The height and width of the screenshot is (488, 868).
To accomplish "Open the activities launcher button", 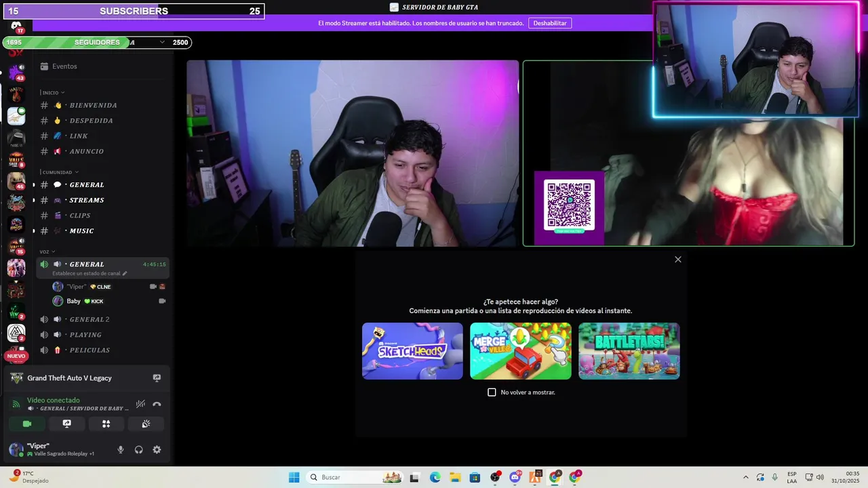I will pyautogui.click(x=106, y=424).
